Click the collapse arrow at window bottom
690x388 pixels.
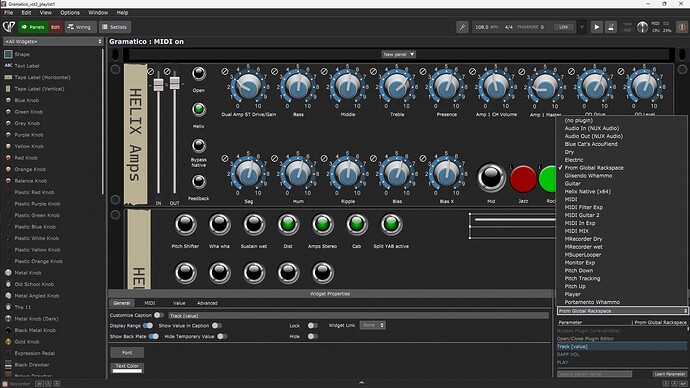click(x=361, y=383)
